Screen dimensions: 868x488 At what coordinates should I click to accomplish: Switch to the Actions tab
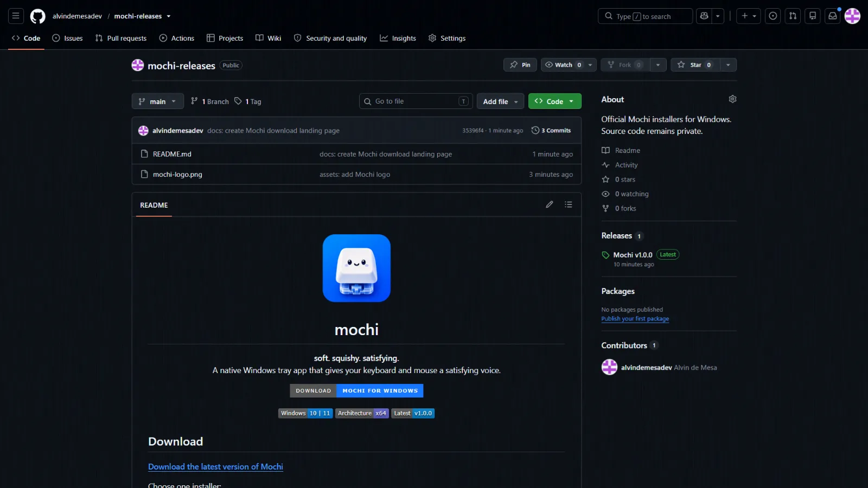pos(177,38)
